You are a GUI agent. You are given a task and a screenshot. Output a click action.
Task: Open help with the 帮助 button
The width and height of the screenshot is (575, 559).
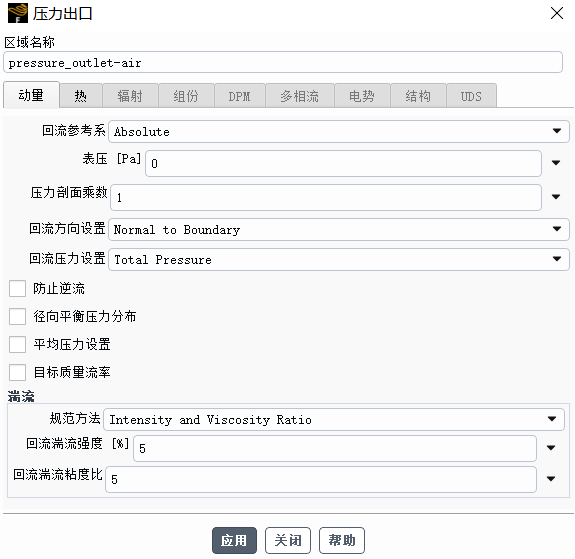pos(342,540)
